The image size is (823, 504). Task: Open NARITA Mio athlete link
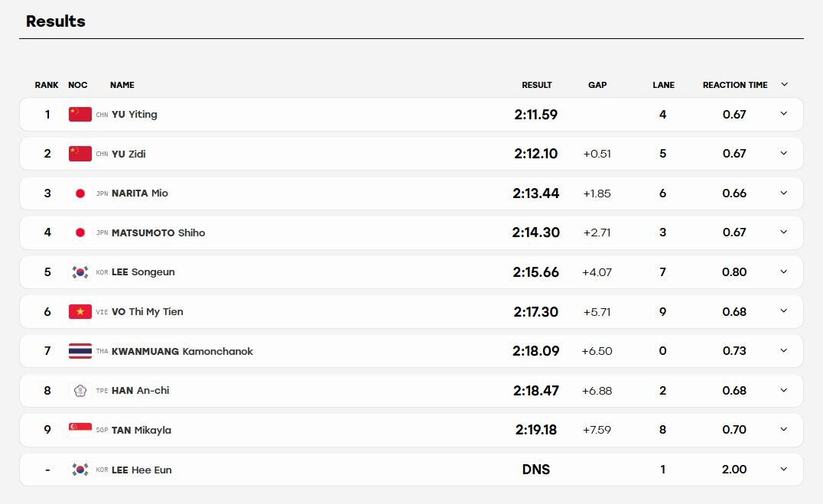tap(140, 193)
